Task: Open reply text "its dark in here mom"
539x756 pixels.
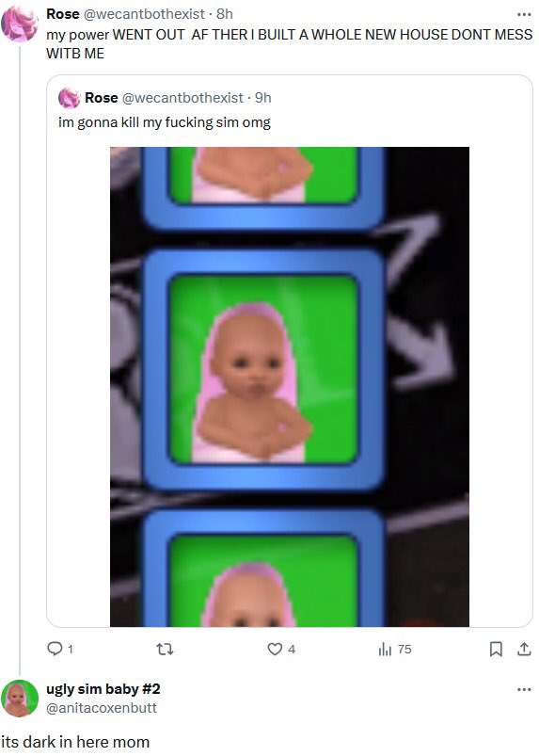Action: [x=75, y=742]
